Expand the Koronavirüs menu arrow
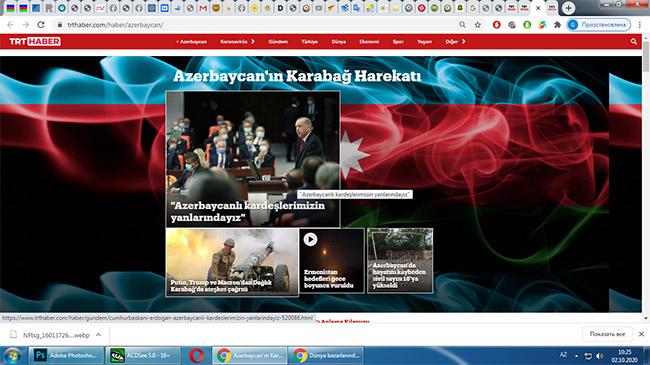650x365 pixels. pos(253,41)
